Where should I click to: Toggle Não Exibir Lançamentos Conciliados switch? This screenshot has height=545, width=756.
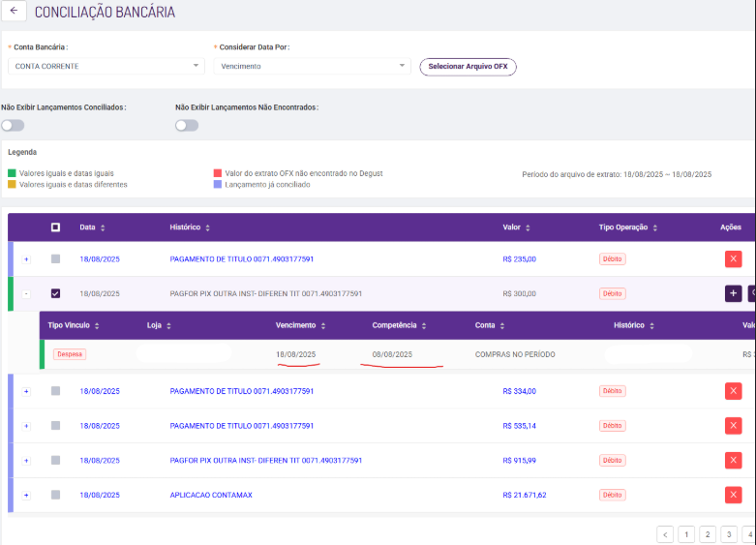tap(13, 125)
